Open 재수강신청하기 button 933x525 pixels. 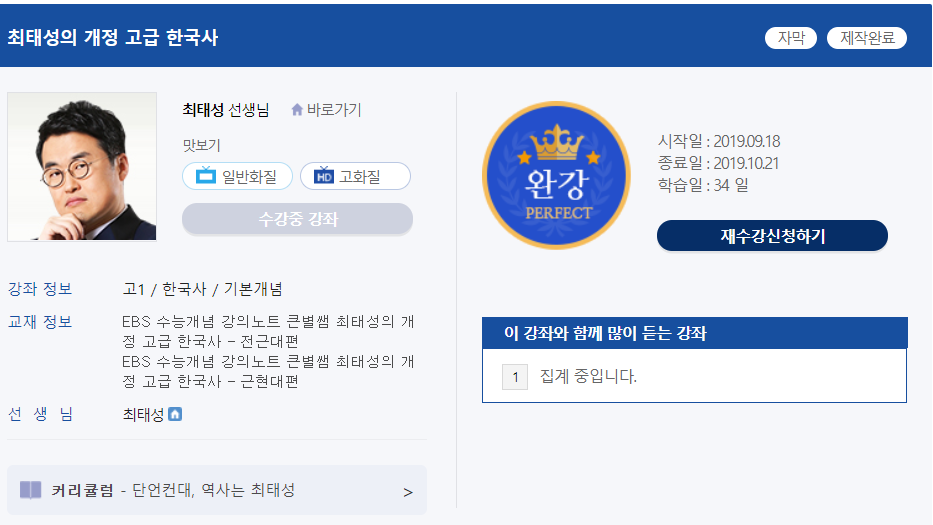coord(772,236)
